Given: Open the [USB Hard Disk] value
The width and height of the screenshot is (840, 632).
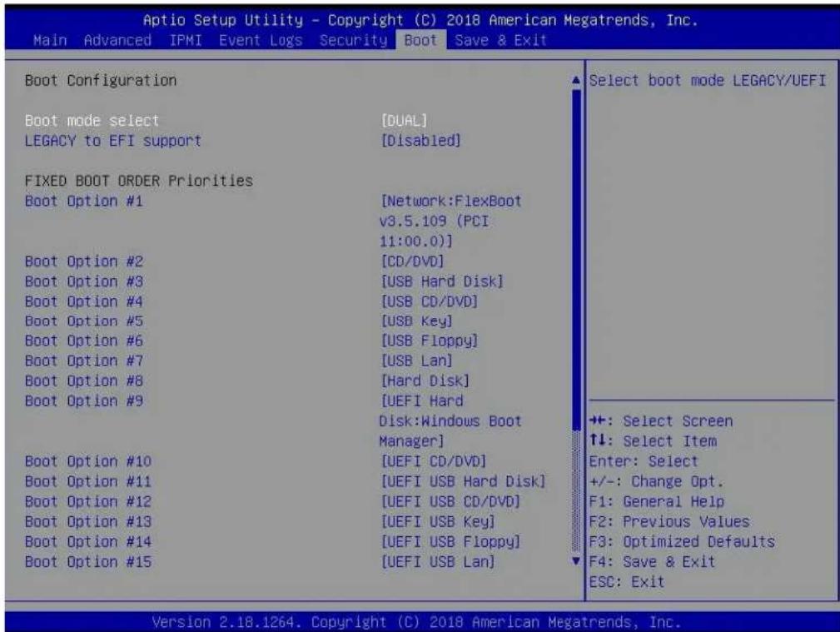Looking at the screenshot, I should point(442,281).
